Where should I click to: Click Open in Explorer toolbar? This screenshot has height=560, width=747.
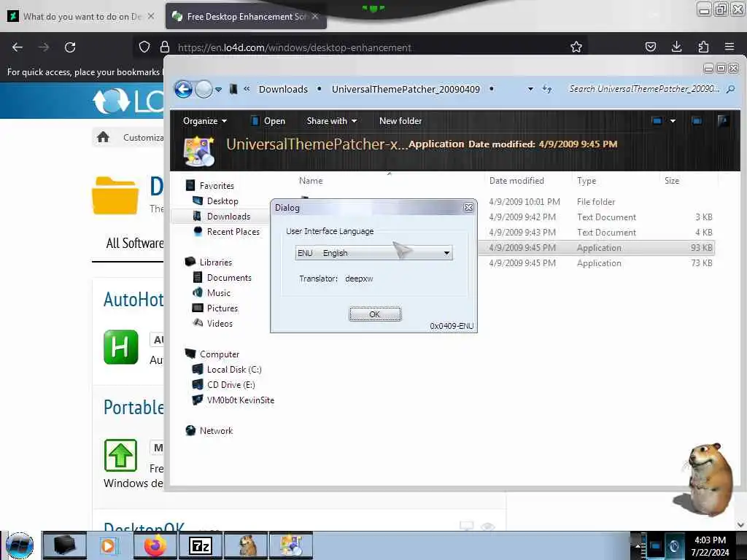[x=268, y=121]
